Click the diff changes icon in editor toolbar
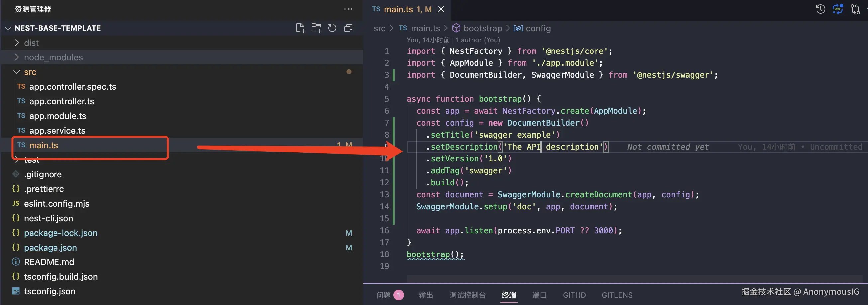This screenshot has width=868, height=305. click(838, 9)
